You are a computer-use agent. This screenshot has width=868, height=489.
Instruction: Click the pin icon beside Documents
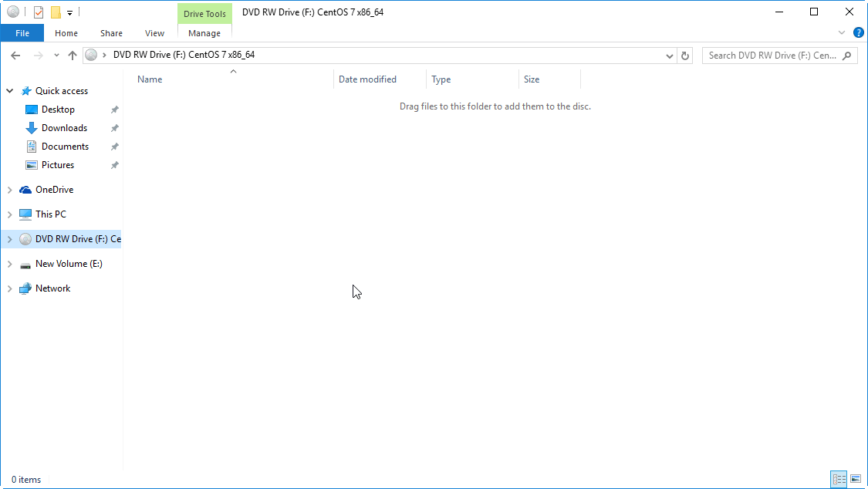point(115,147)
